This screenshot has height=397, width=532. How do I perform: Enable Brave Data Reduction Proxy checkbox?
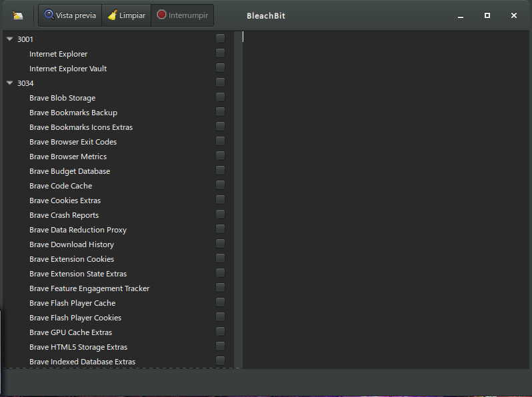tap(220, 229)
